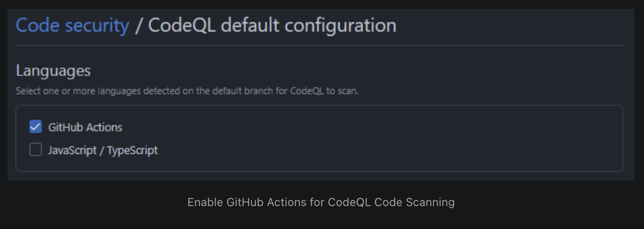Click the embedded CodeQL configuration screenshot image
Image resolution: width=644 pixels, height=229 pixels.
click(321, 95)
